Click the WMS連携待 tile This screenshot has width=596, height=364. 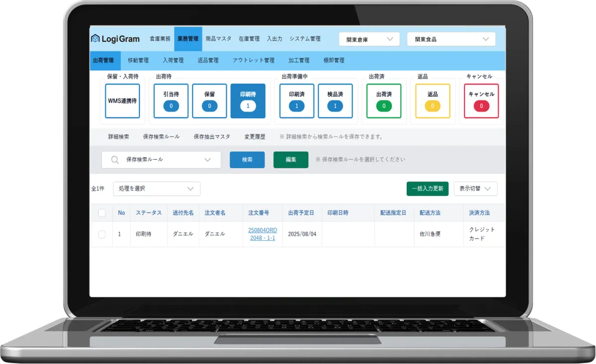122,101
